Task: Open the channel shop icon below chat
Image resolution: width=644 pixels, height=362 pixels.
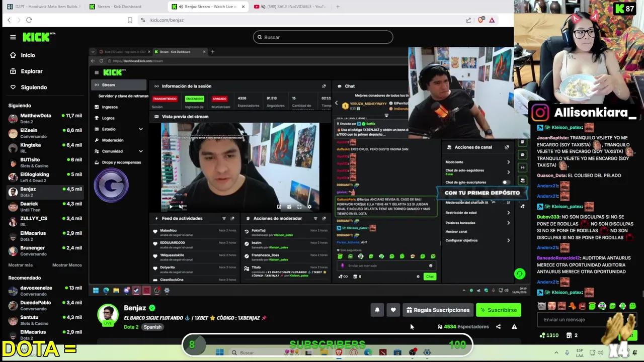Action: click(x=569, y=335)
